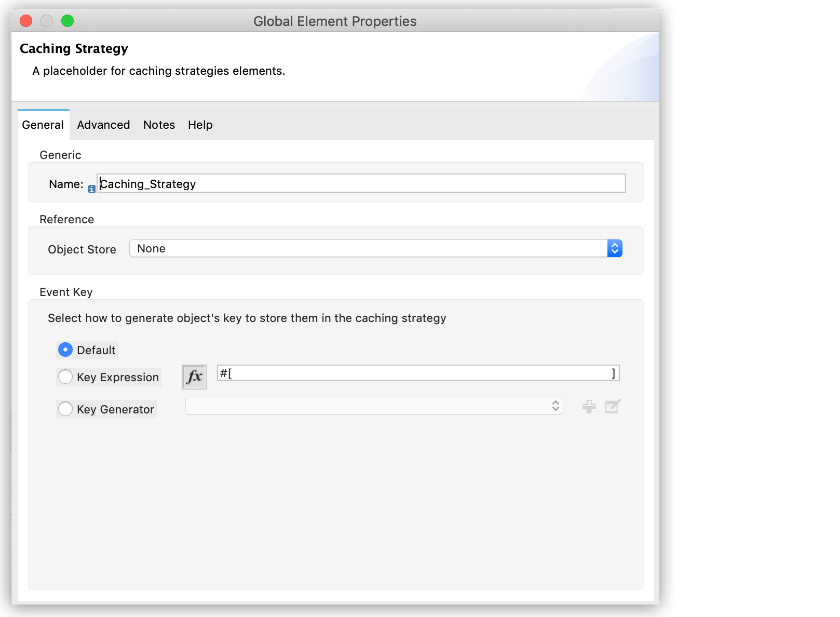Viewport: 840px width, 617px height.
Task: Click inside the Caching_Strategy name field
Action: coord(360,183)
